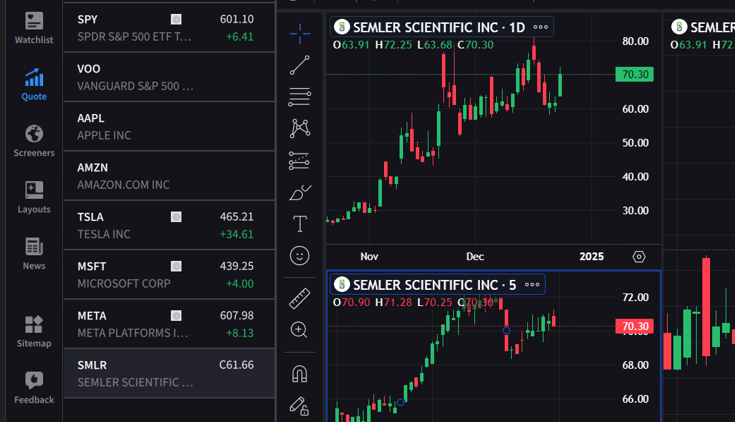
Task: Select the AAPL Apple Inc row
Action: 169,127
